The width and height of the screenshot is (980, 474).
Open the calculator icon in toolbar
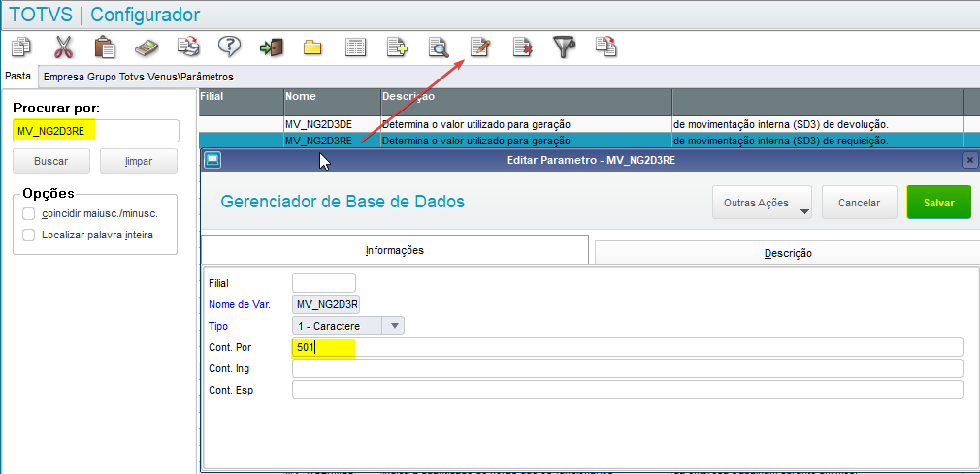tap(147, 47)
